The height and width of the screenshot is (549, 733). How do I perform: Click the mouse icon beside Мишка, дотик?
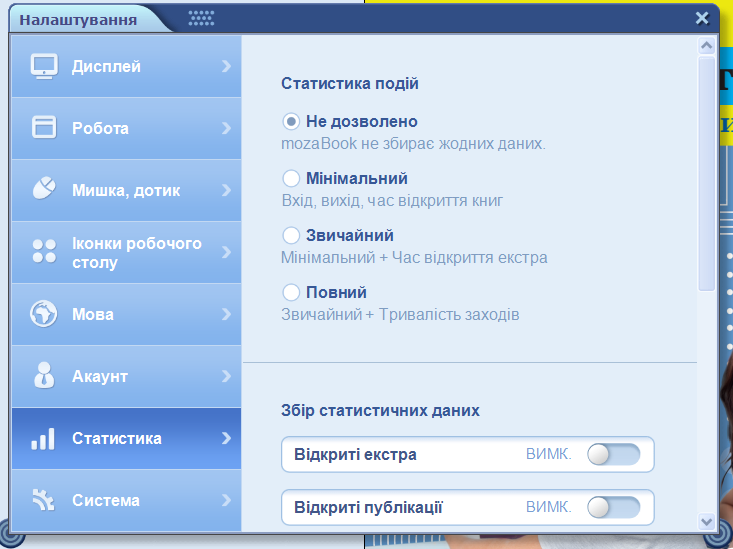tap(44, 188)
